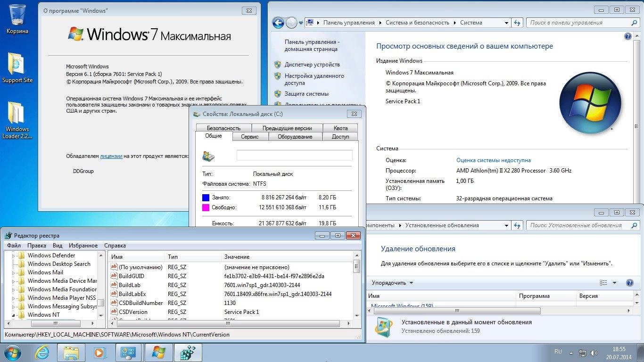Switch to the Сервис tab in disk properties
The image size is (644, 362).
coord(250,136)
